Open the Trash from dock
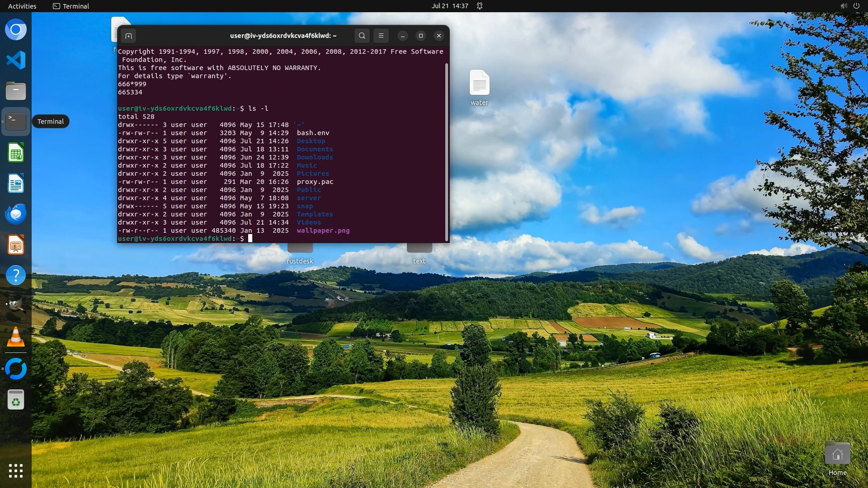Image resolution: width=868 pixels, height=488 pixels. [x=16, y=400]
